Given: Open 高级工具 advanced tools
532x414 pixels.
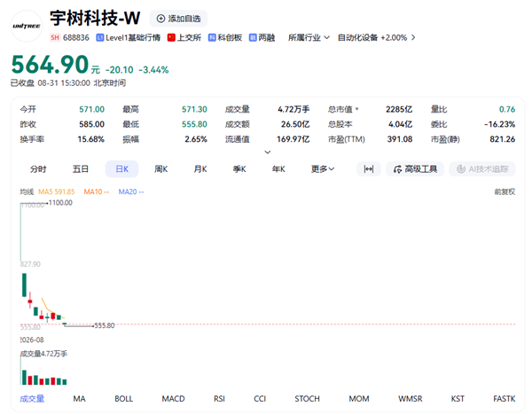Looking at the screenshot, I should pos(415,169).
